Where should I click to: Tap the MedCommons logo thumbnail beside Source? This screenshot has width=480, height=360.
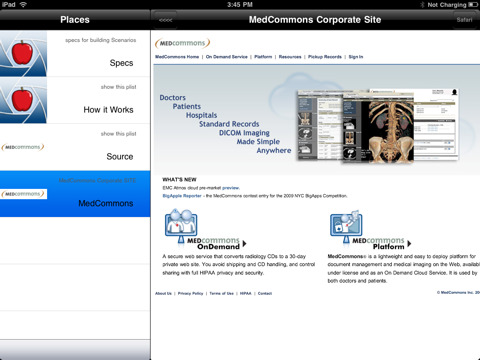23,147
